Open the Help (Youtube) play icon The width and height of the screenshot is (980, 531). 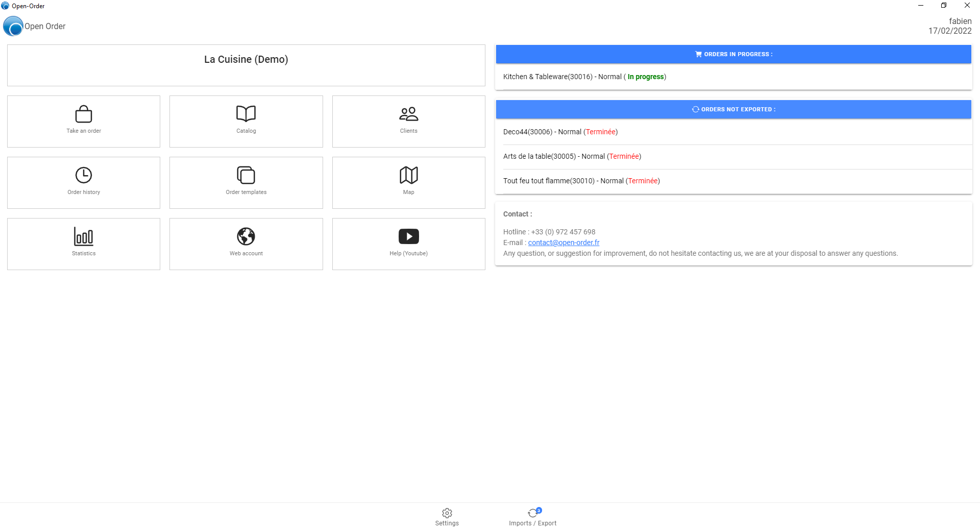[x=409, y=236]
